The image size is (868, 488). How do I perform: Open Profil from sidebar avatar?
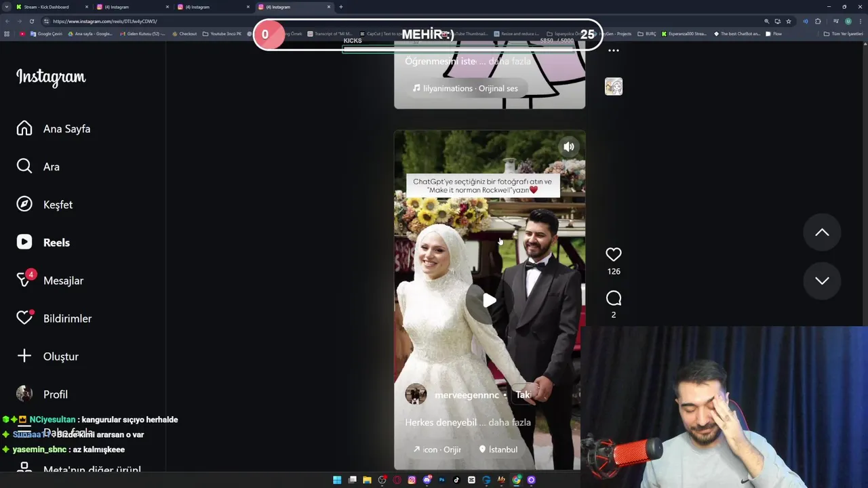pyautogui.click(x=42, y=394)
